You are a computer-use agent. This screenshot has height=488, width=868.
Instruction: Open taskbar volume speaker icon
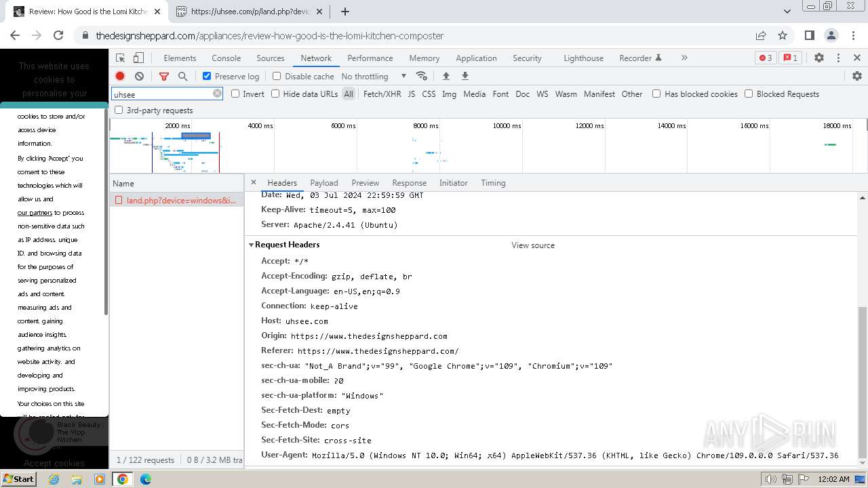(770, 479)
